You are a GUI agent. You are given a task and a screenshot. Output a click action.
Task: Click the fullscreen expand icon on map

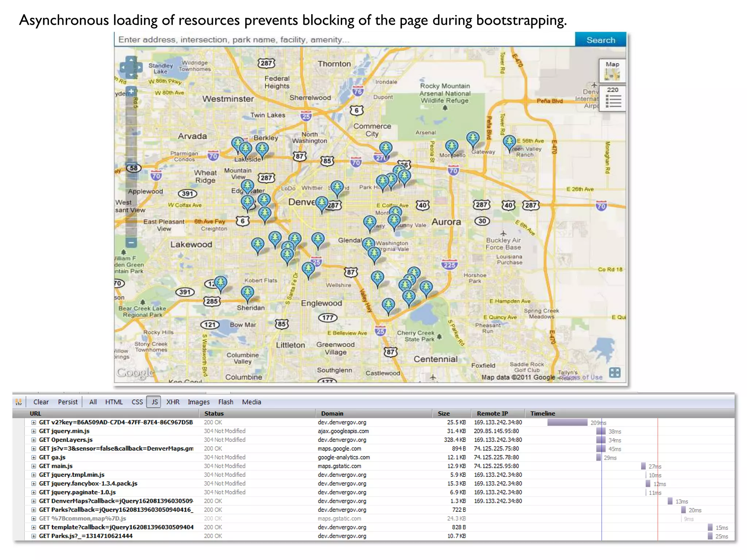click(x=615, y=372)
